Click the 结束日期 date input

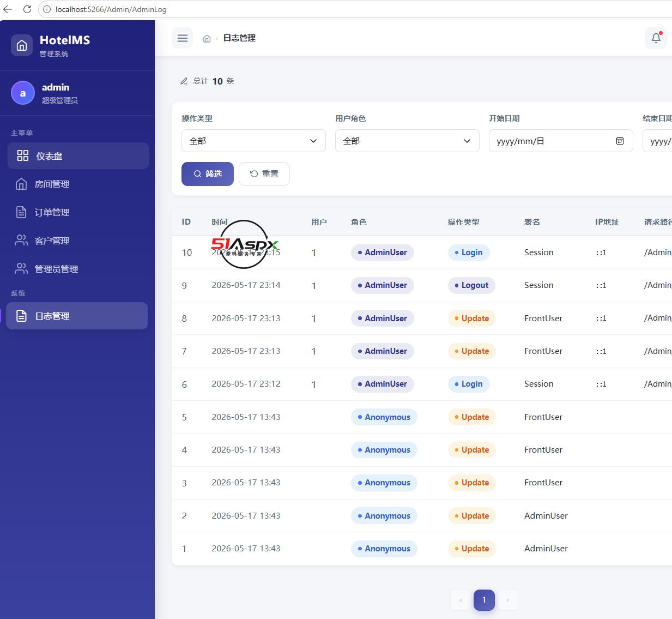[657, 141]
